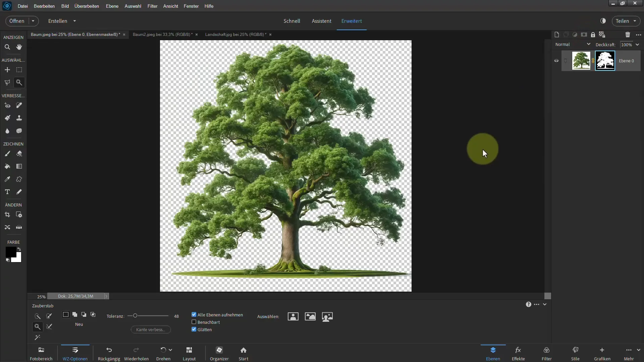
Task: Disable the Glätten (Anti-alias) checkbox
Action: click(194, 329)
